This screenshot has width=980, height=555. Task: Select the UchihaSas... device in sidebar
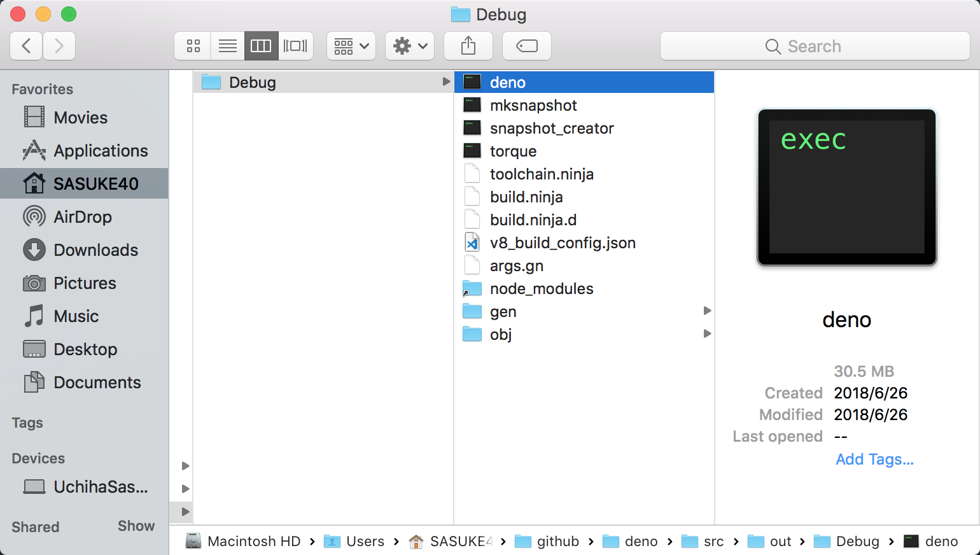[84, 487]
